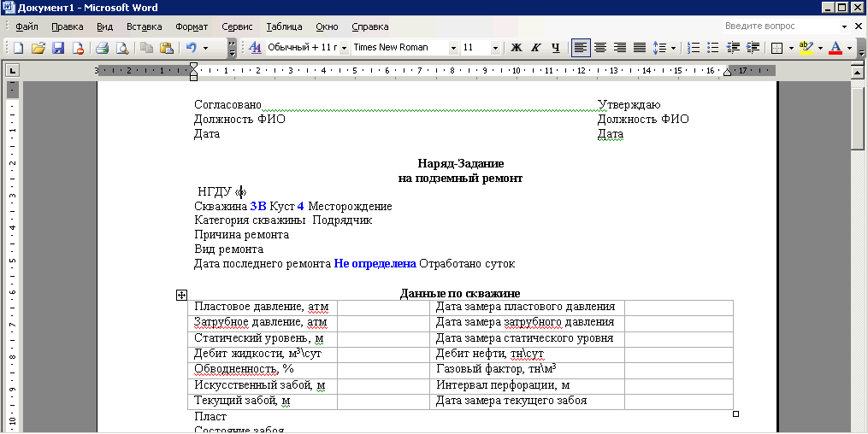
Task: Click the Permission restricted-access icon
Action: [x=78, y=48]
